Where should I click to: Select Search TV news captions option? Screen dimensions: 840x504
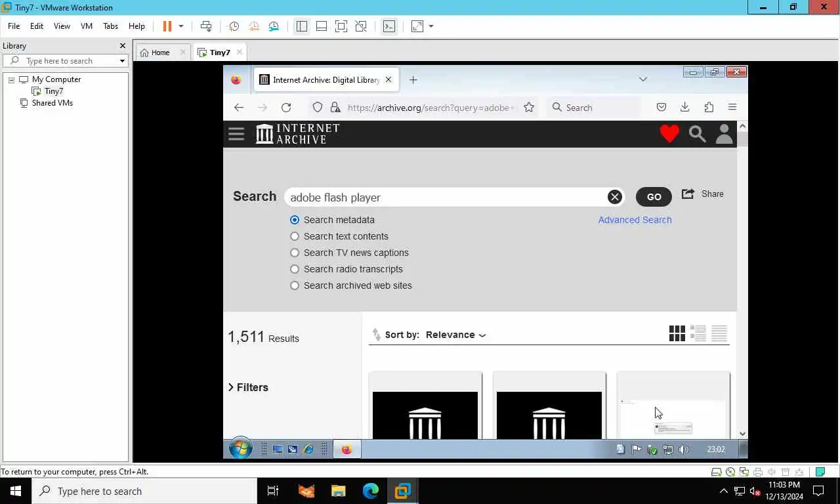[x=295, y=253]
